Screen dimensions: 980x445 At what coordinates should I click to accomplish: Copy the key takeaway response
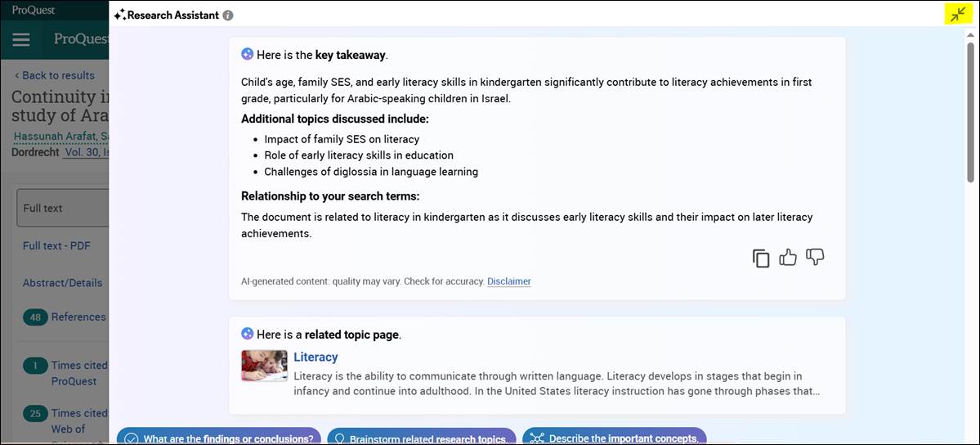tap(761, 258)
